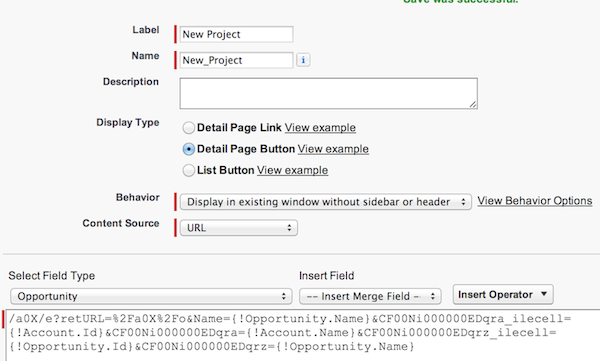Click the Opportunity dropdown stepper arrows
The width and height of the screenshot is (600, 361).
(284, 296)
